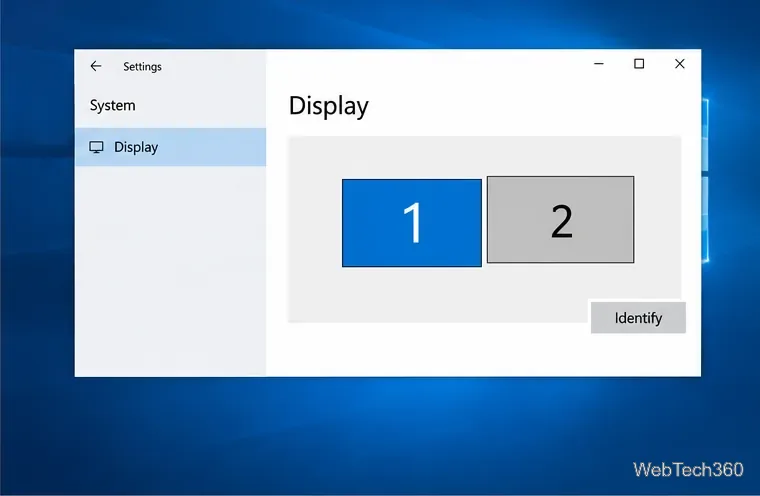Select monitor 1 in display arrangement
Viewport: 760px width, 496px height.
[x=412, y=223]
